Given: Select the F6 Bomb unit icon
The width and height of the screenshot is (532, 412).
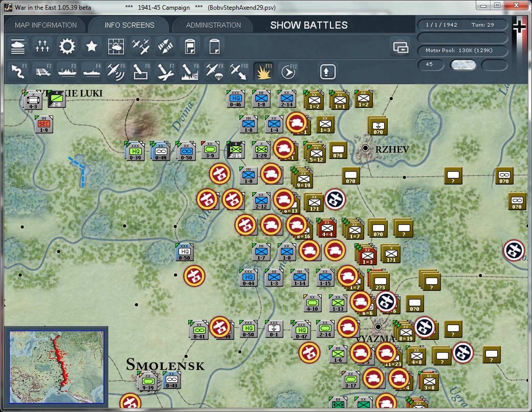Looking at the screenshot, I should (141, 72).
